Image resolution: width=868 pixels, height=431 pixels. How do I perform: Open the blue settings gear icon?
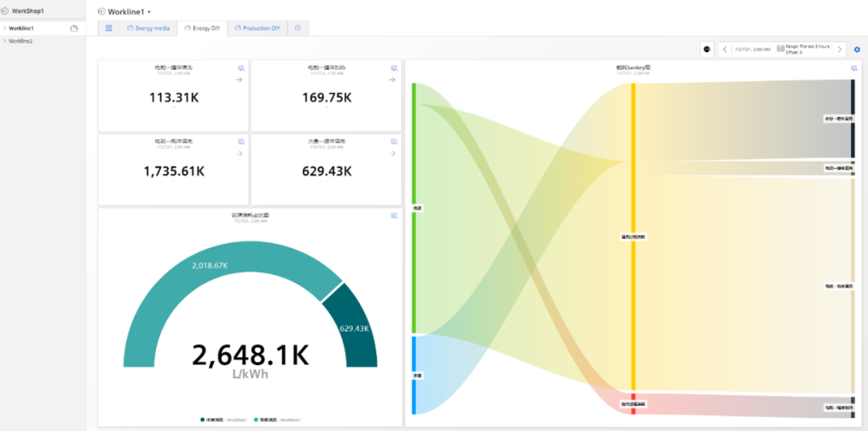(x=857, y=50)
